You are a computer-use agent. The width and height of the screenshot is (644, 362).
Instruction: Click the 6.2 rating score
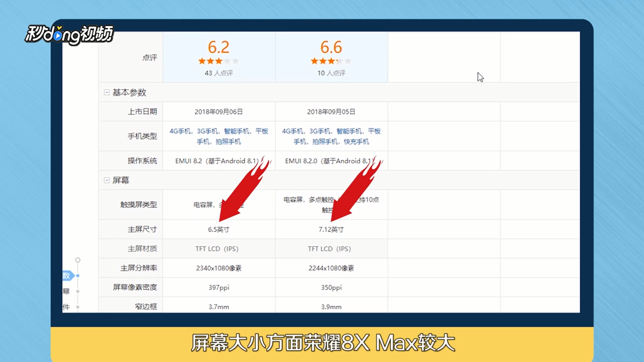tap(219, 47)
